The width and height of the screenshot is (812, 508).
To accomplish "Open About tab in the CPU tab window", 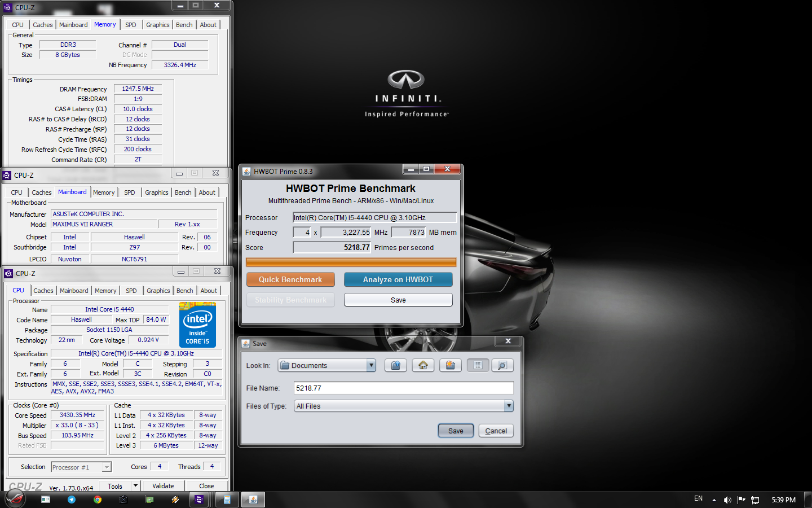I will point(209,291).
